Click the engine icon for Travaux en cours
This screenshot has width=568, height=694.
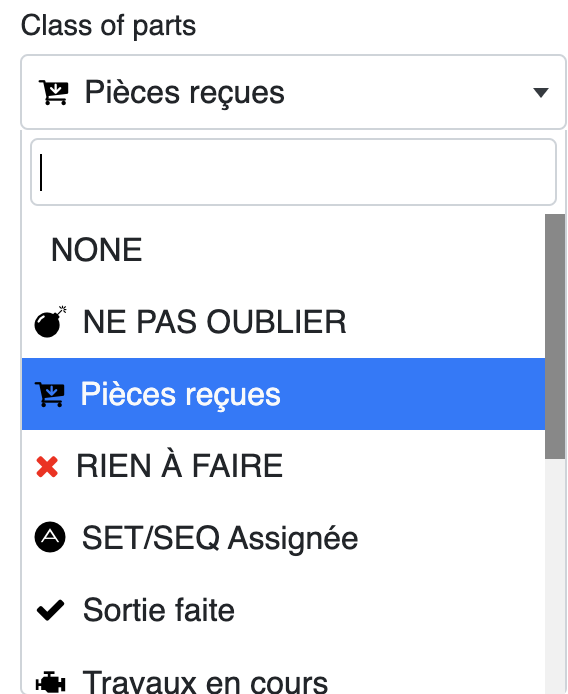click(x=50, y=682)
